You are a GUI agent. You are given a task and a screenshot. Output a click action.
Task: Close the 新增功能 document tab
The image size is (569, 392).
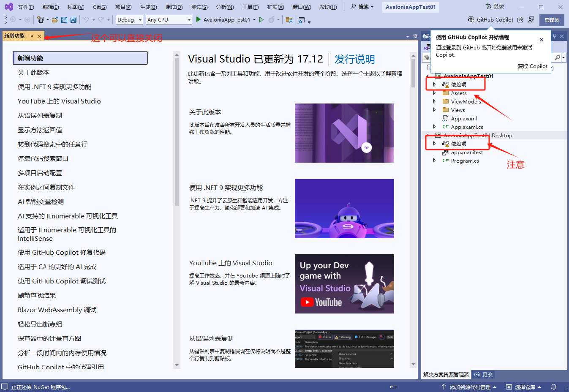pos(39,36)
